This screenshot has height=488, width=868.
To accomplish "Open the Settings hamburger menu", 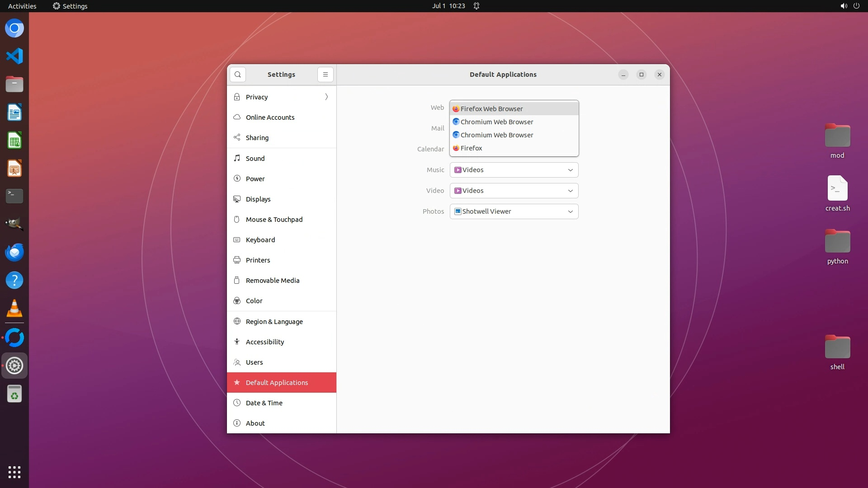I will [x=325, y=75].
